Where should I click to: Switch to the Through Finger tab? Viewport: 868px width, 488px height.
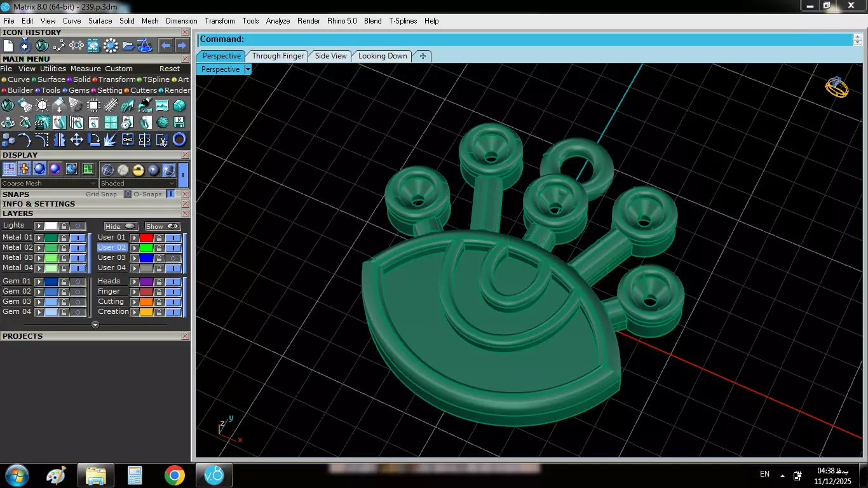(278, 56)
